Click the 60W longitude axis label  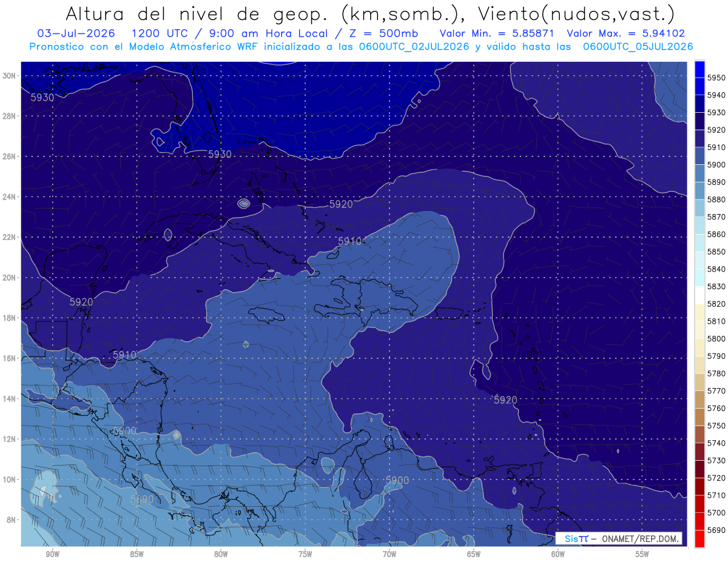coord(558,554)
